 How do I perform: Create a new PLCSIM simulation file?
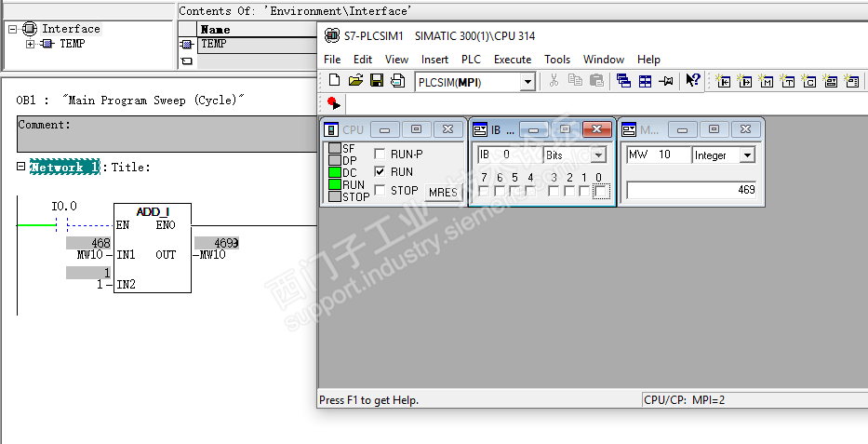click(x=334, y=81)
